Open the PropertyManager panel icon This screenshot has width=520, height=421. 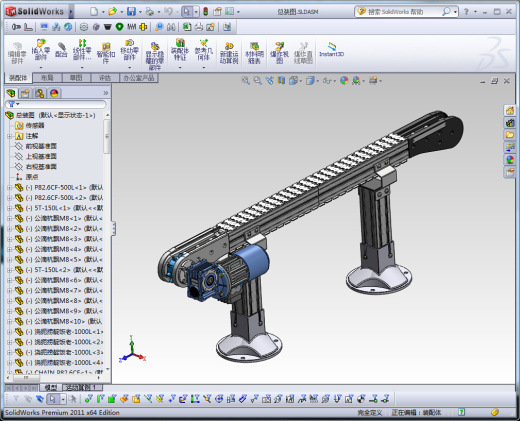(x=25, y=93)
